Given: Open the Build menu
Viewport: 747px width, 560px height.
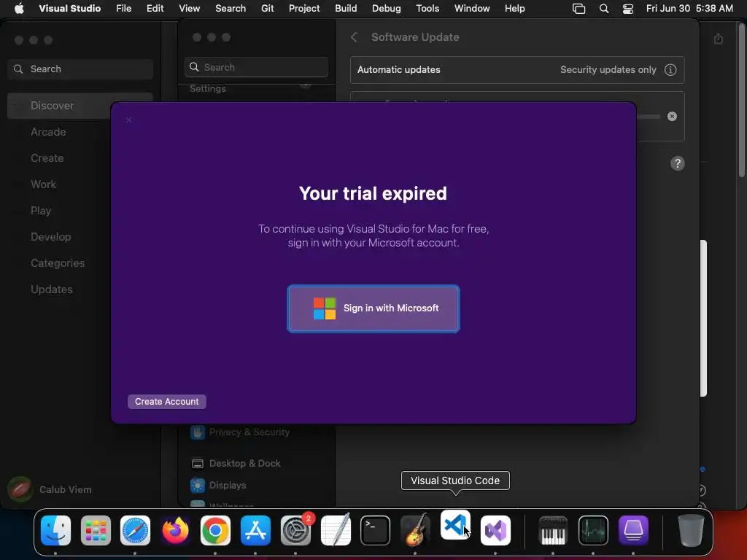Looking at the screenshot, I should [x=346, y=8].
